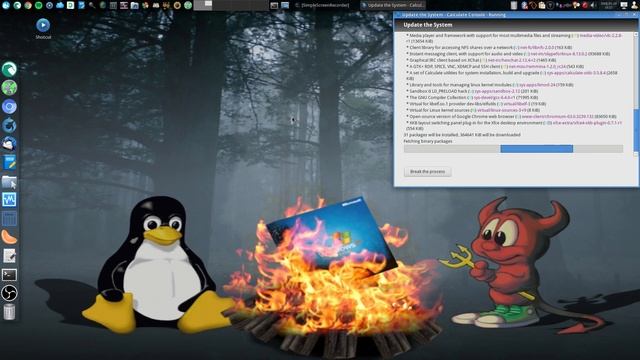Click the clipboard icon in system tray
The height and width of the screenshot is (360, 640).
point(542,5)
